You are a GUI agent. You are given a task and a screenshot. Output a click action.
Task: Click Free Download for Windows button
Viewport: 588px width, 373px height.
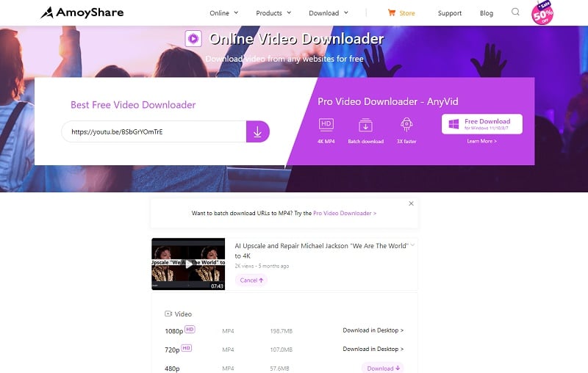pyautogui.click(x=482, y=124)
